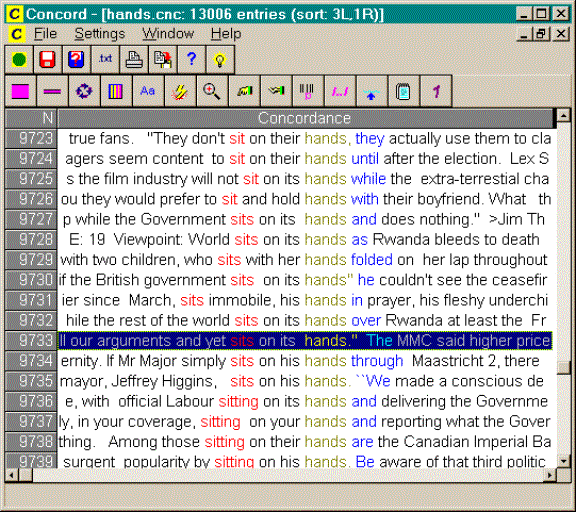The width and height of the screenshot is (576, 512).
Task: Open the File menu
Action: (45, 34)
